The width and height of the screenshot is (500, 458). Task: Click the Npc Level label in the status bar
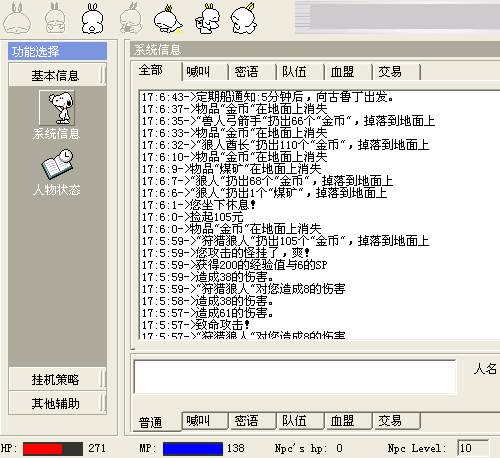coord(416,448)
